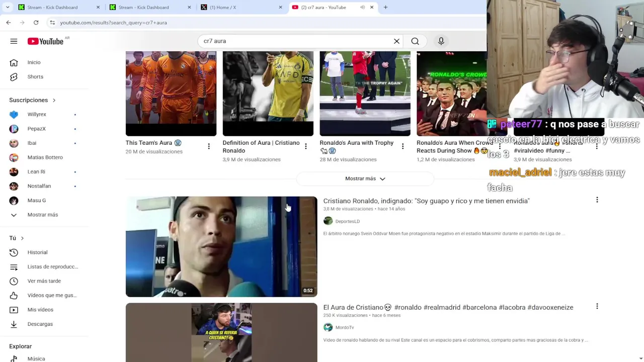Click '28 M de visualizaciones' text
Image resolution: width=644 pixels, height=362 pixels.
pyautogui.click(x=348, y=159)
